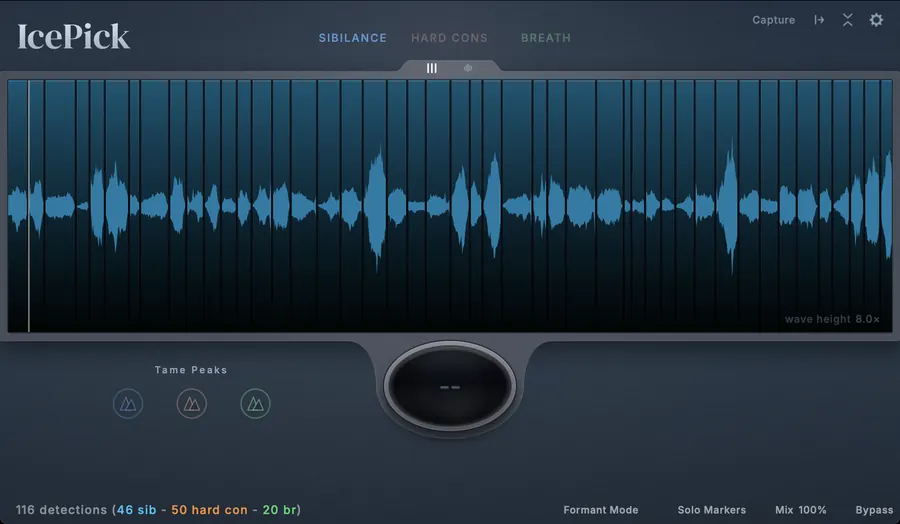Click the '46 sib' detection count

(137, 510)
